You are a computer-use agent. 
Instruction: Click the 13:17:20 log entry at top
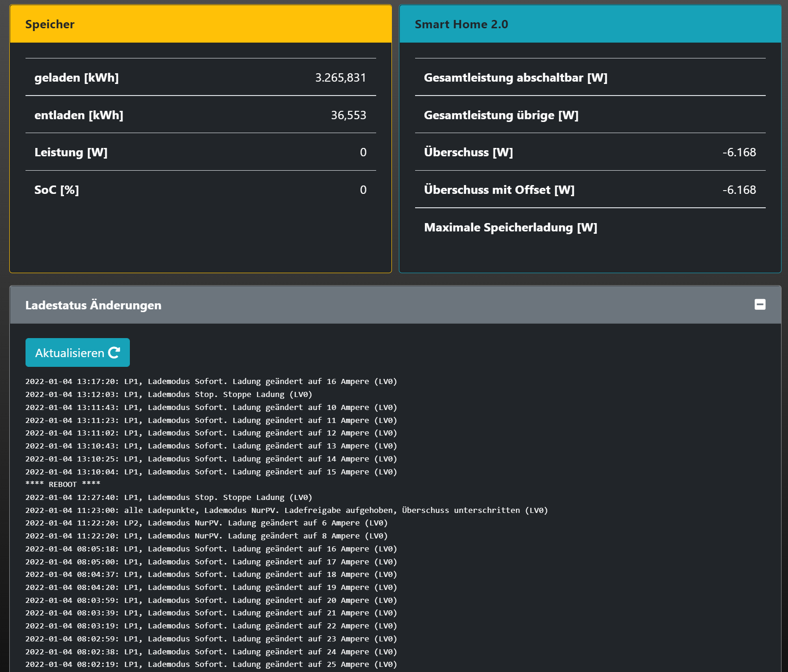pos(211,381)
